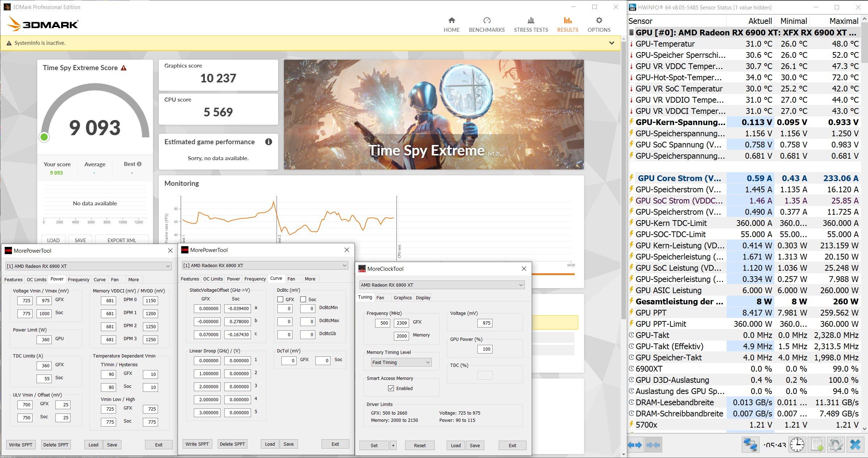Image resolution: width=868 pixels, height=458 pixels.
Task: Click estimated game performance info icon
Action: [x=268, y=142]
